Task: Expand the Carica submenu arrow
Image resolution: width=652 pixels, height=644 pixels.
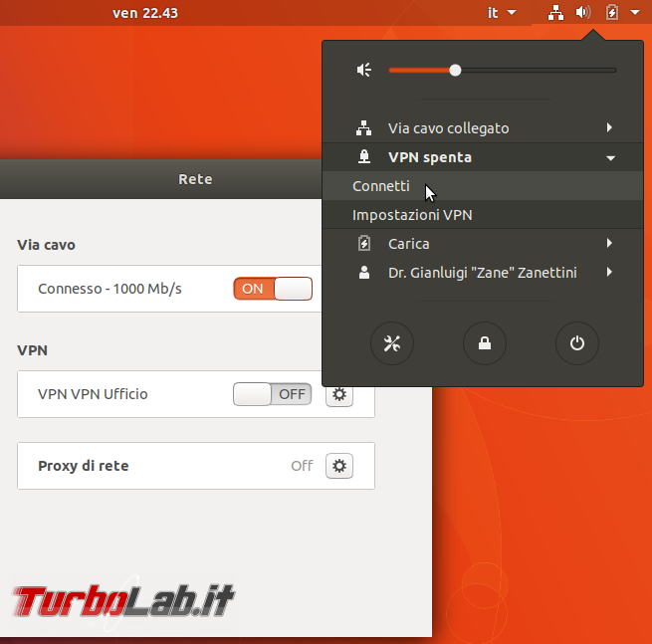Action: click(609, 243)
